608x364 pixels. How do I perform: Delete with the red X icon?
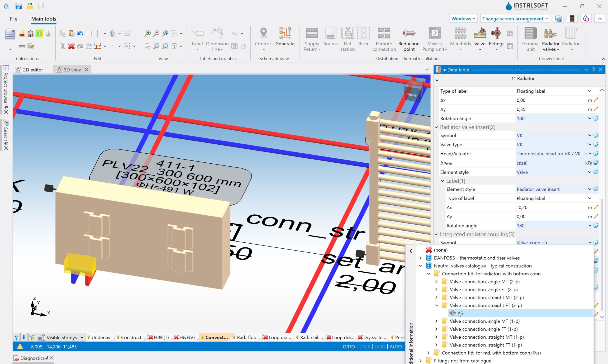(x=71, y=46)
